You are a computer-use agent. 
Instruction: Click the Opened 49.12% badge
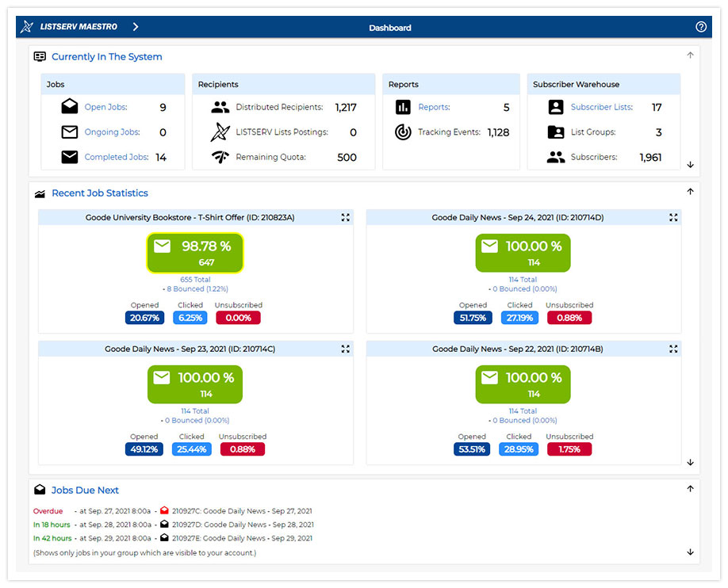(144, 449)
